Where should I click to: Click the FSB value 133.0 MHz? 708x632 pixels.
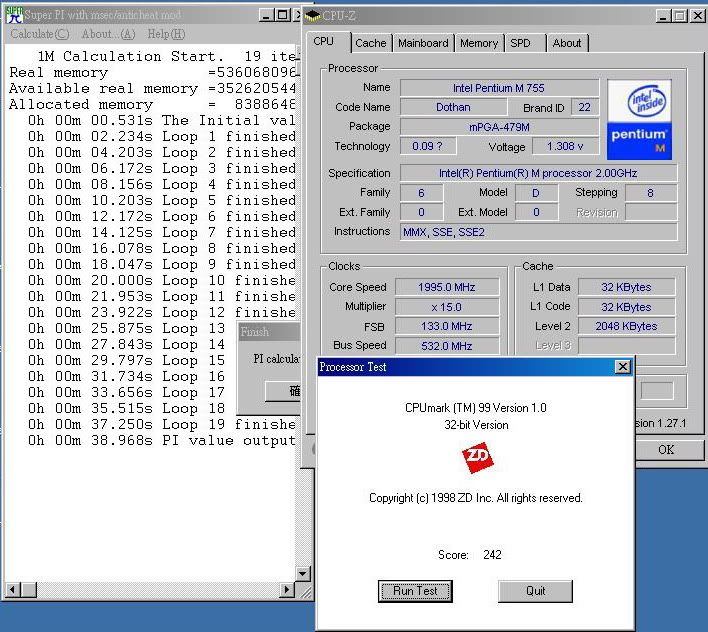[x=447, y=326]
